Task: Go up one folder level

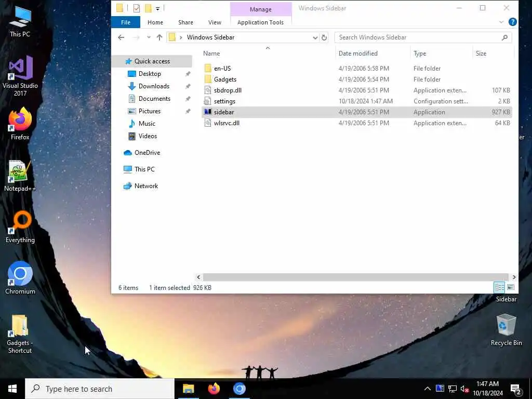Action: 159,37
